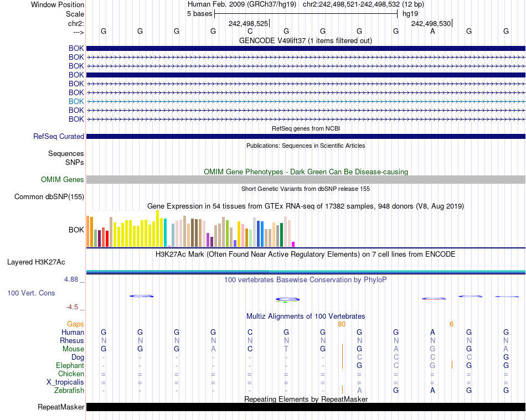Open Repeating Elements by RepeatMasker title

click(306, 399)
